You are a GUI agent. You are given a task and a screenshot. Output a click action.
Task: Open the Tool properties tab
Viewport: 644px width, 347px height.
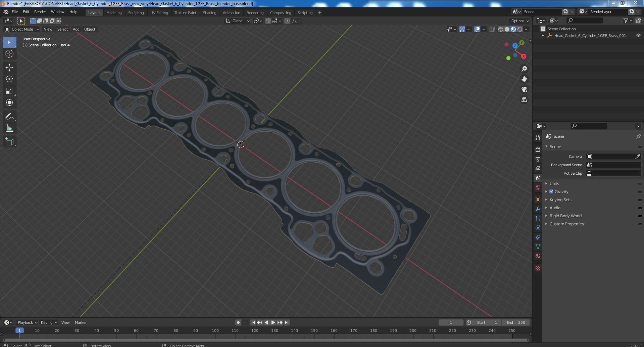[538, 138]
